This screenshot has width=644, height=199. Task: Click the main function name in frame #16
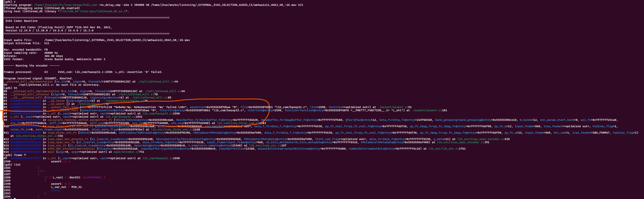click(x=51, y=152)
